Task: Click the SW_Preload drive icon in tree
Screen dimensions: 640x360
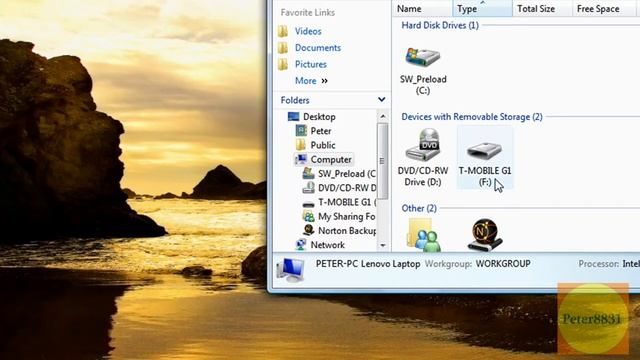Action: tap(309, 173)
